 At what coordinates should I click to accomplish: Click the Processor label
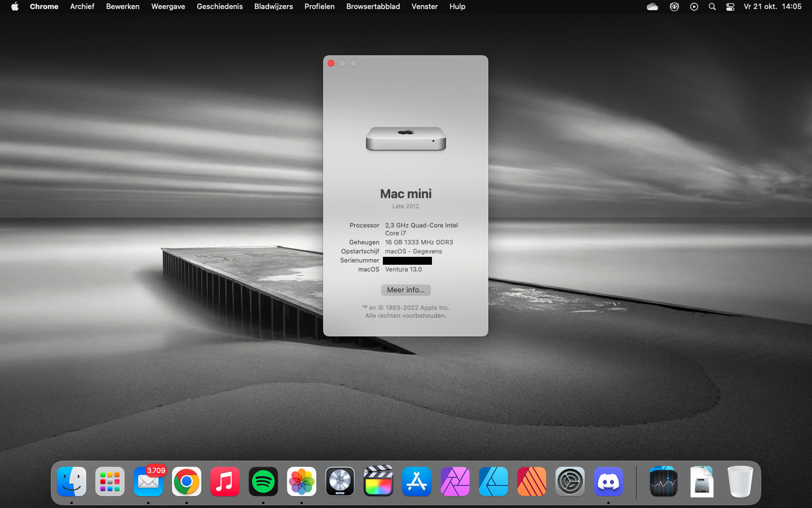tap(364, 225)
